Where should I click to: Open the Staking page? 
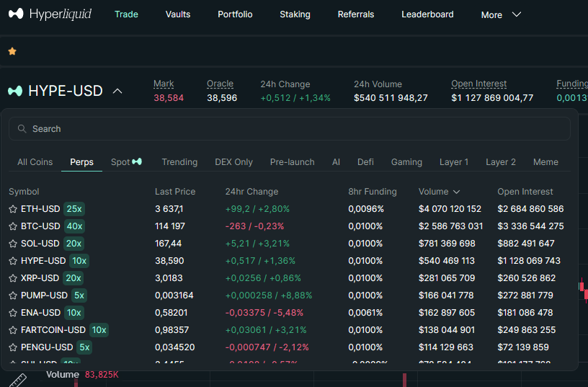click(x=295, y=14)
